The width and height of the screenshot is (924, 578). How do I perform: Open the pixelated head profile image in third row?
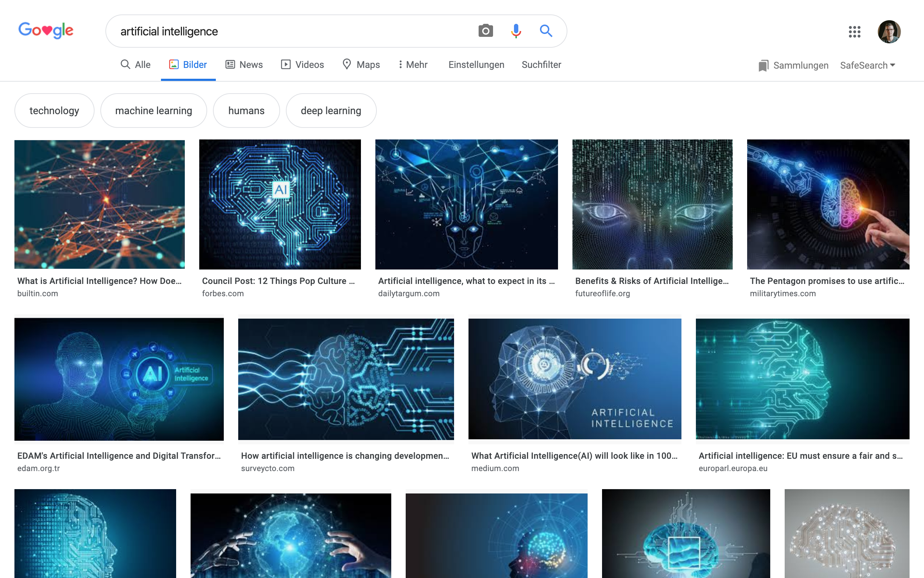point(95,534)
